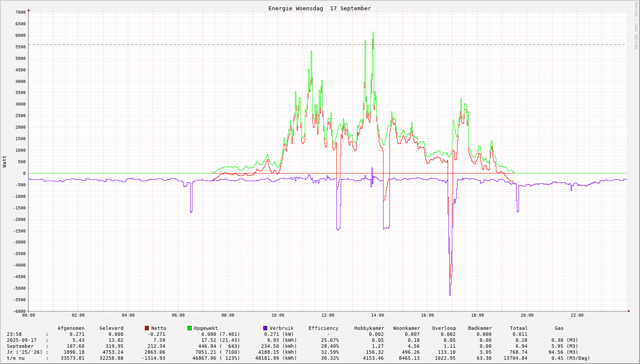Click the green Opgewekt legend swatch
The width and height of the screenshot is (640, 364).
(189, 328)
